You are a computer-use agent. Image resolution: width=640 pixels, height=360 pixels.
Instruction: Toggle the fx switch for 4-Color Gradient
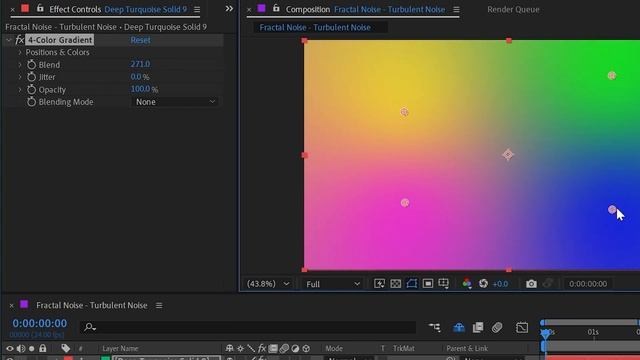pyautogui.click(x=20, y=40)
